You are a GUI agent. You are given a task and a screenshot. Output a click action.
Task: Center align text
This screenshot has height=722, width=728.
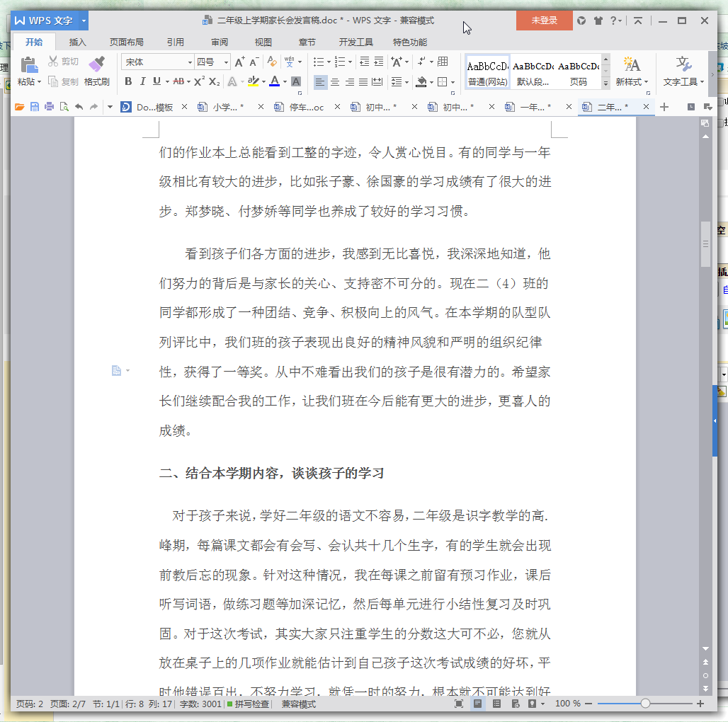(335, 82)
